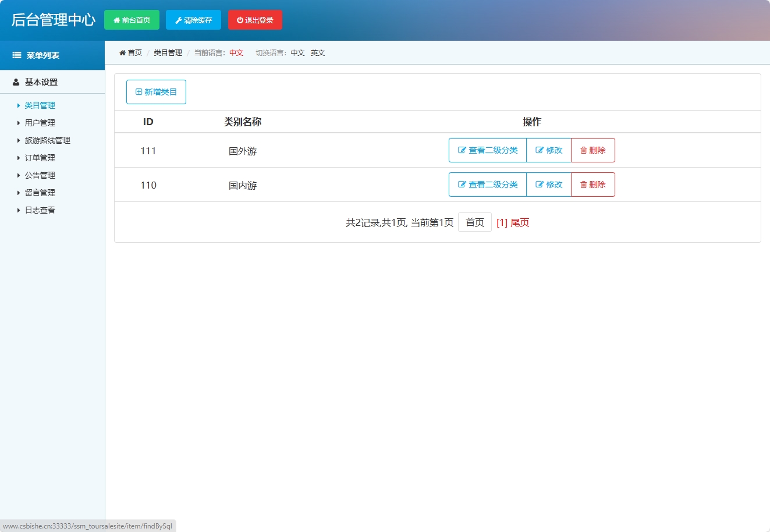This screenshot has width=770, height=532.
Task: Click the edit icon inside 修改 for 国外游
Action: (541, 150)
